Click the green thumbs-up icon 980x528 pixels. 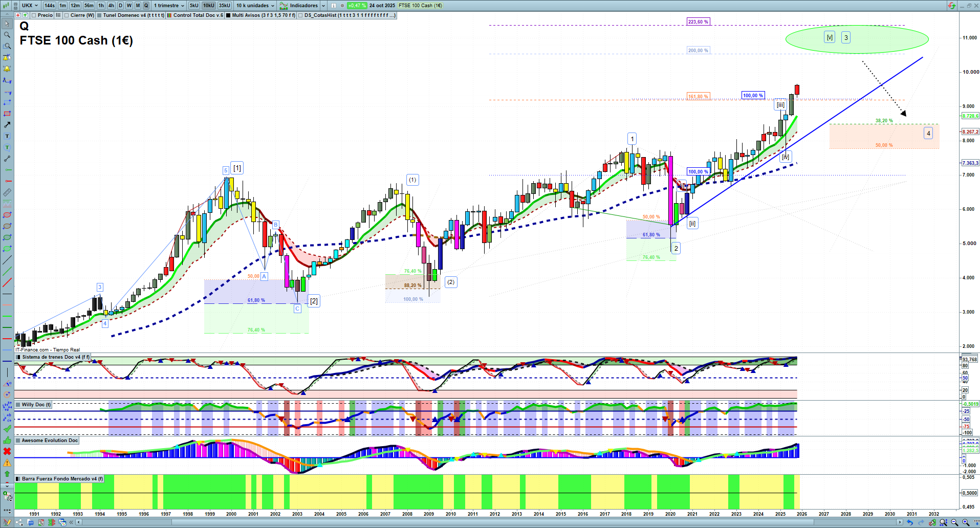pos(7,440)
